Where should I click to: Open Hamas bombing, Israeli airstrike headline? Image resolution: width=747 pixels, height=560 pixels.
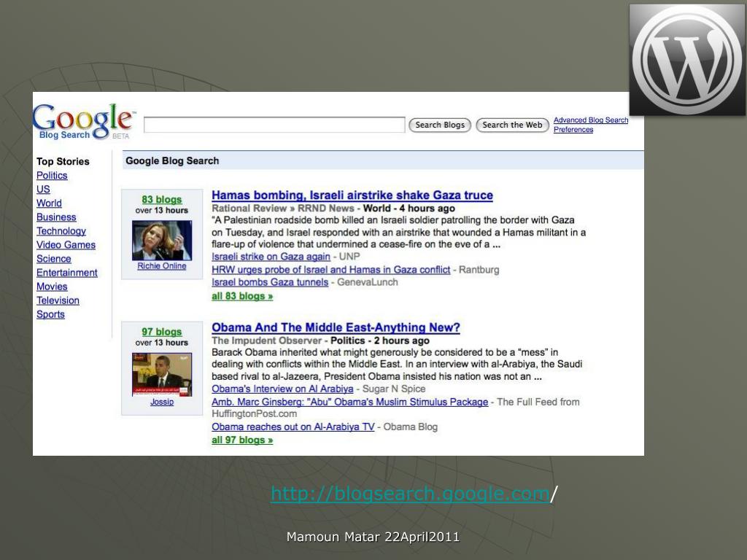click(x=352, y=195)
